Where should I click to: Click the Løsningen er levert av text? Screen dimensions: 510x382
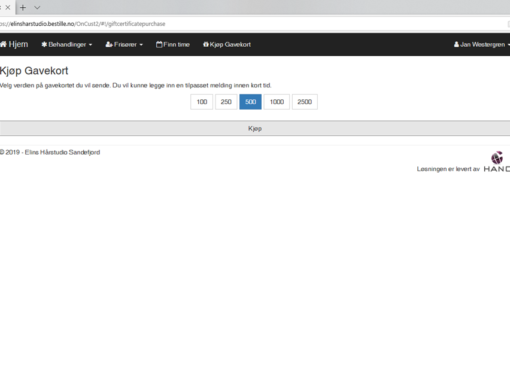448,169
